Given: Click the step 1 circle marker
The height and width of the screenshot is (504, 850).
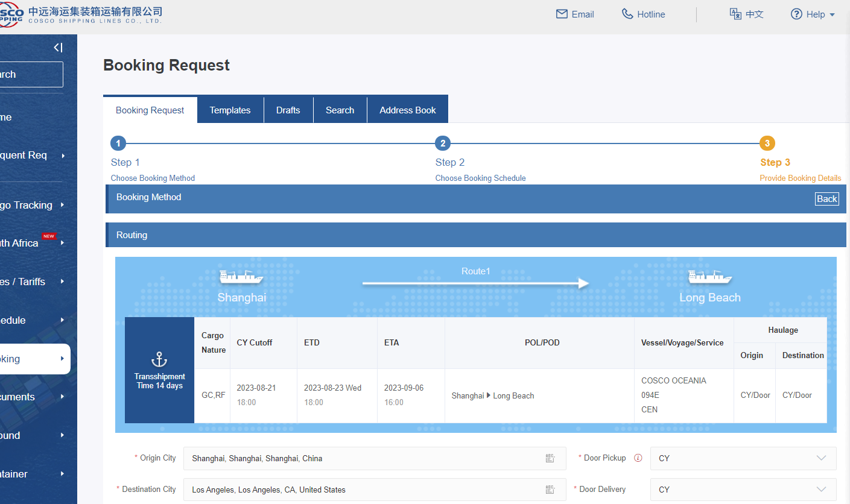Looking at the screenshot, I should pos(118,143).
